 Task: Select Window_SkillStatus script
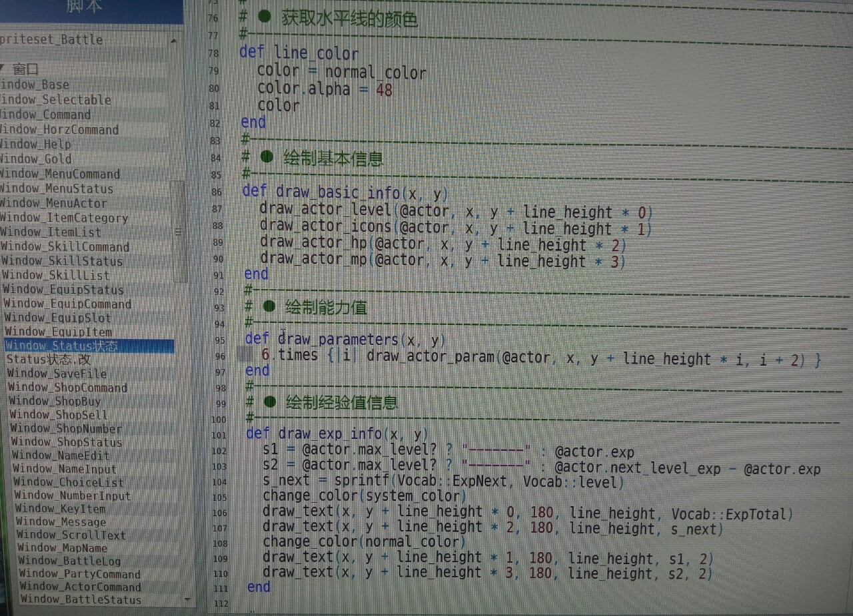[62, 261]
